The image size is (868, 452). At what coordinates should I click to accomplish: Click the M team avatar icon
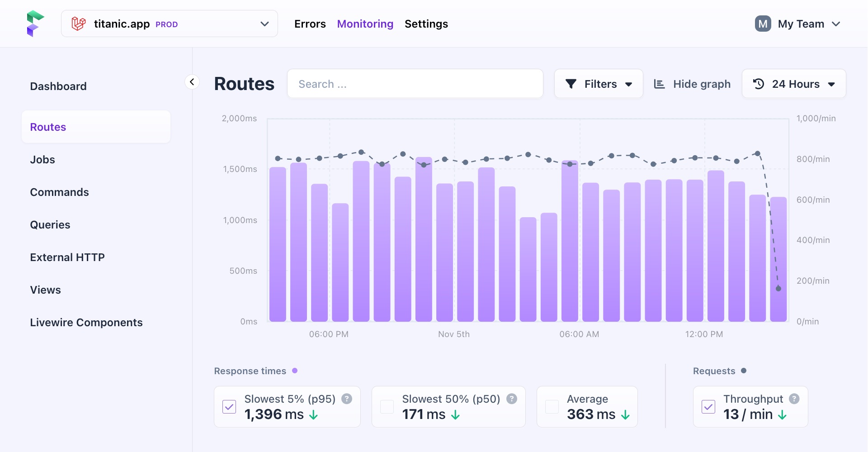tap(763, 24)
